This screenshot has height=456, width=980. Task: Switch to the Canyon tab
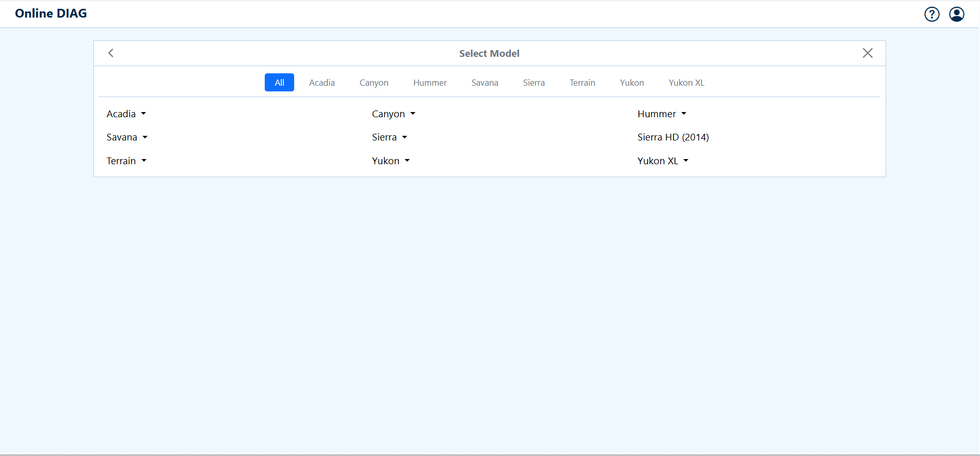click(374, 83)
